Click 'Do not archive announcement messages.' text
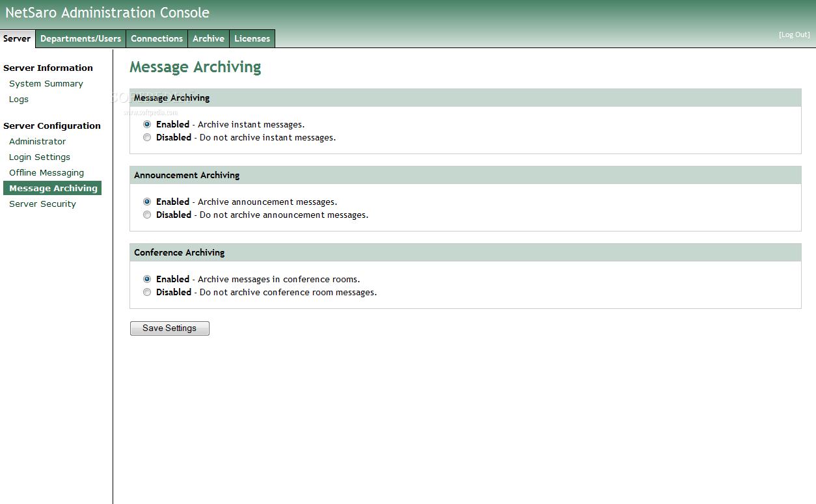816x504 pixels. pos(284,215)
